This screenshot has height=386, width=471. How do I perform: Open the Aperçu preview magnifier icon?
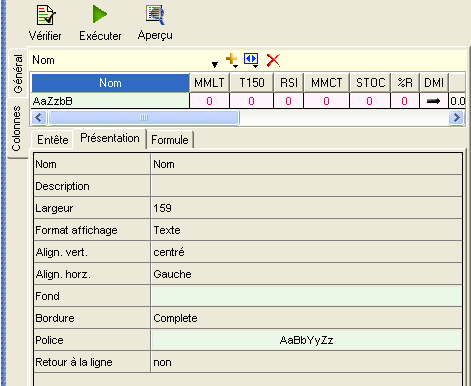155,15
